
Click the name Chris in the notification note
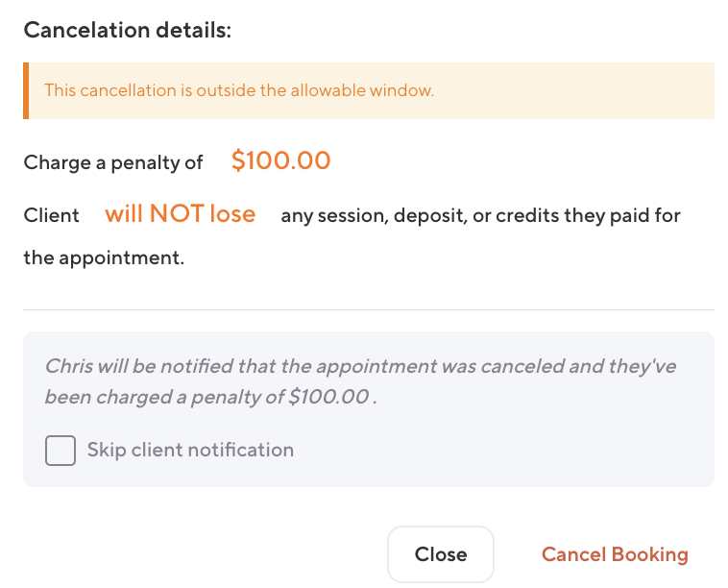[x=67, y=366]
